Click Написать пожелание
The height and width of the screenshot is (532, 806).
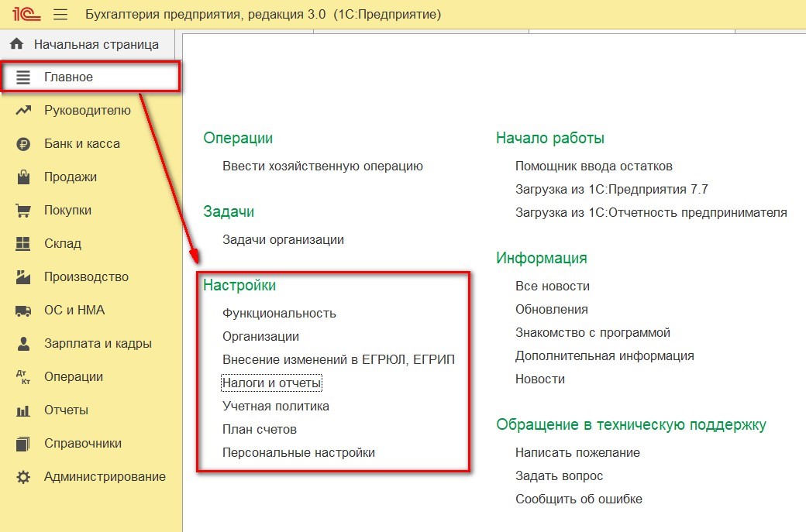coord(577,453)
